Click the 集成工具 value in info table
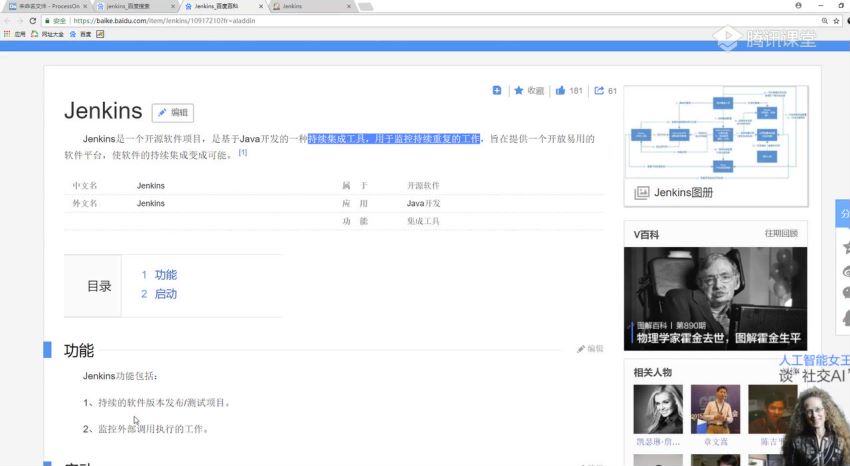The height and width of the screenshot is (466, 850). tap(423, 221)
